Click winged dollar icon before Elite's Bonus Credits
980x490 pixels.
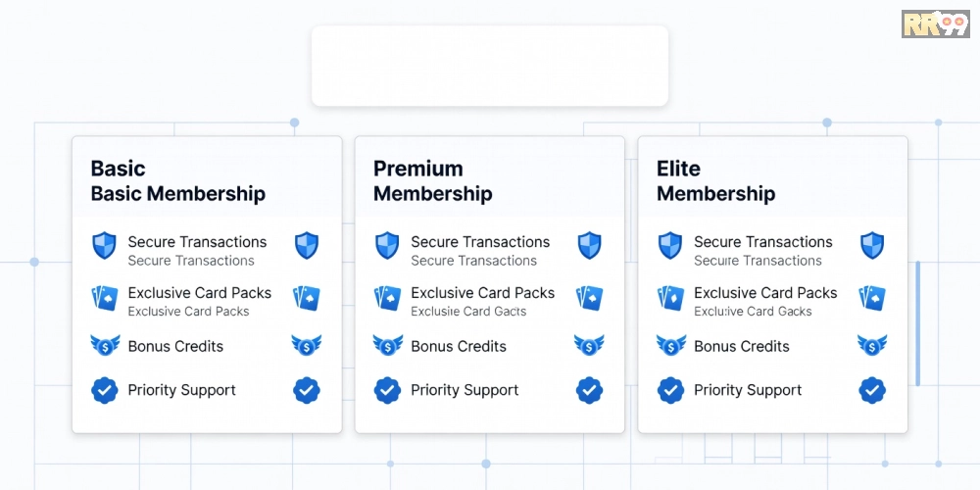670,345
